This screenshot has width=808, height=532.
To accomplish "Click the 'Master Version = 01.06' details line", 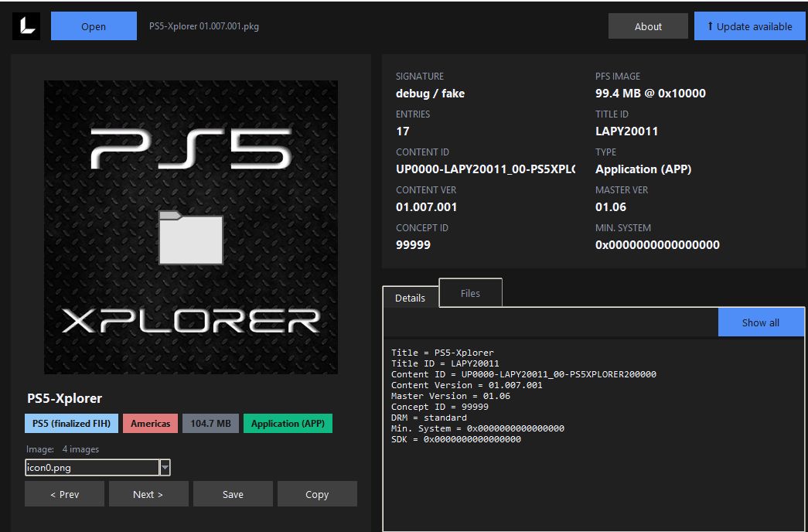I will tap(450, 396).
